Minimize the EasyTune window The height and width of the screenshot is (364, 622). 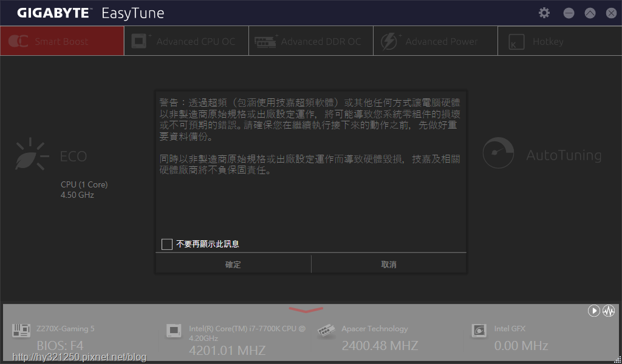(x=569, y=13)
